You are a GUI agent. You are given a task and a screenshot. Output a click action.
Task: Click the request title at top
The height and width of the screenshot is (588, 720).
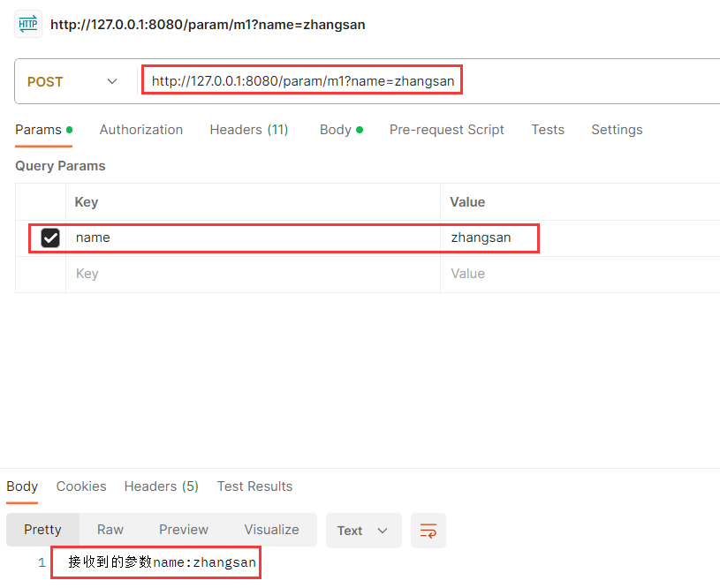coord(208,25)
